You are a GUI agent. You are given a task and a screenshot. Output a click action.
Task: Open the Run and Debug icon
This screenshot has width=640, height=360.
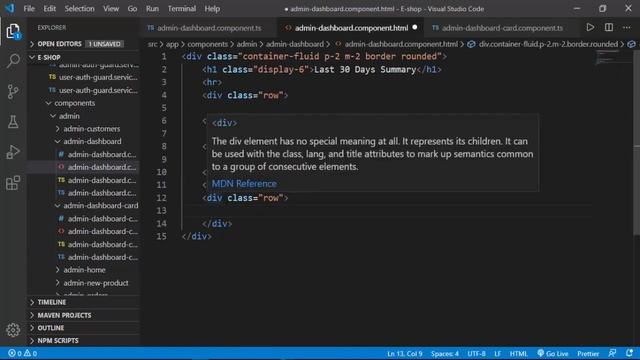[13, 152]
